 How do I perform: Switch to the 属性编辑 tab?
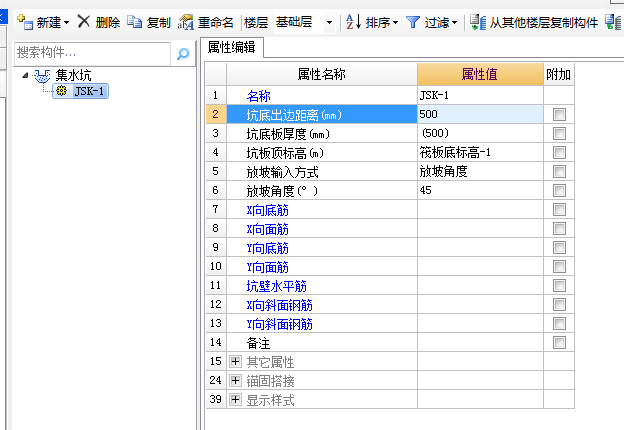pyautogui.click(x=232, y=47)
